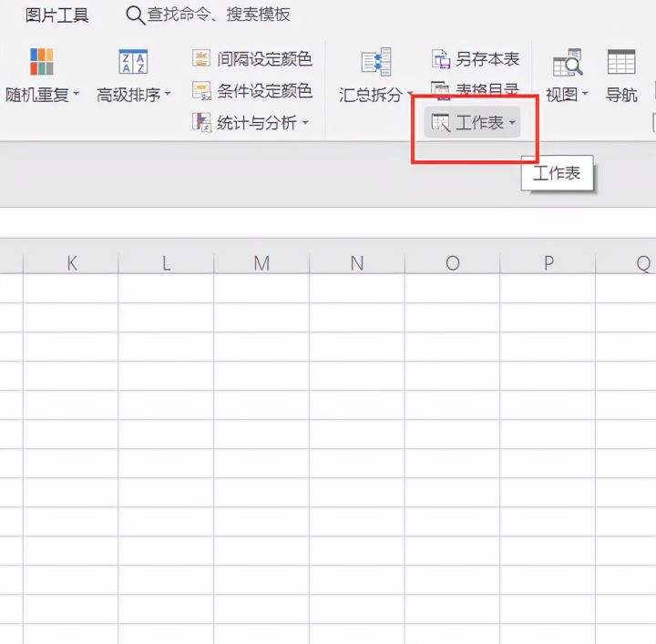Open the 汇总拆分 label
Screen dimensions: 656x644
(370, 95)
